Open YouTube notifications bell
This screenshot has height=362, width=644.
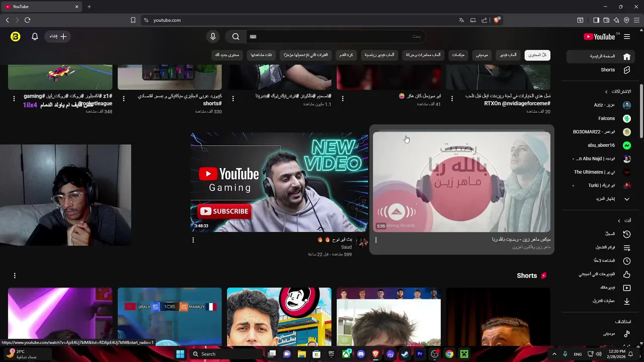tap(35, 36)
